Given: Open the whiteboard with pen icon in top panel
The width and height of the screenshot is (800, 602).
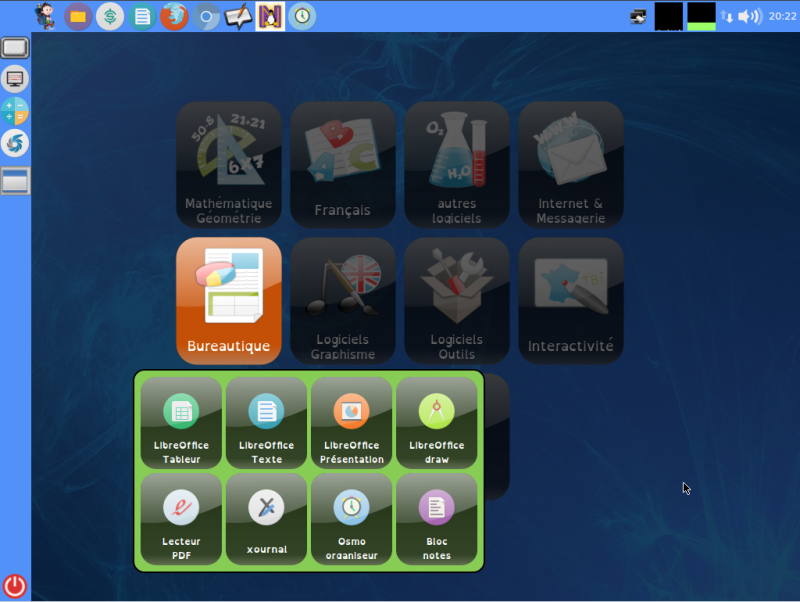Looking at the screenshot, I should click(238, 17).
